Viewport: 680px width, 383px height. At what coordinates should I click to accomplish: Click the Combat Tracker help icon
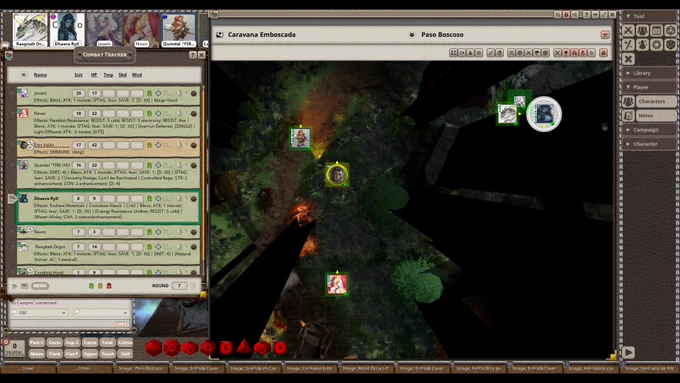coord(193,55)
